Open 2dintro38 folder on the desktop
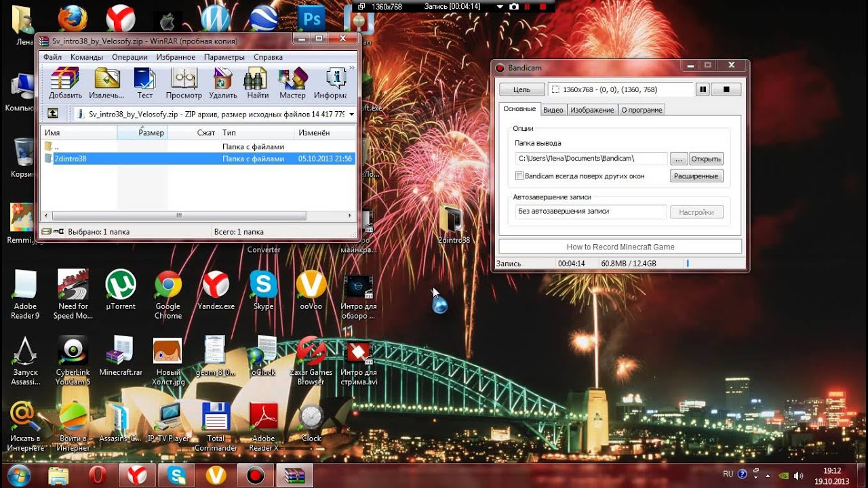This screenshot has width=868, height=488. tap(453, 225)
